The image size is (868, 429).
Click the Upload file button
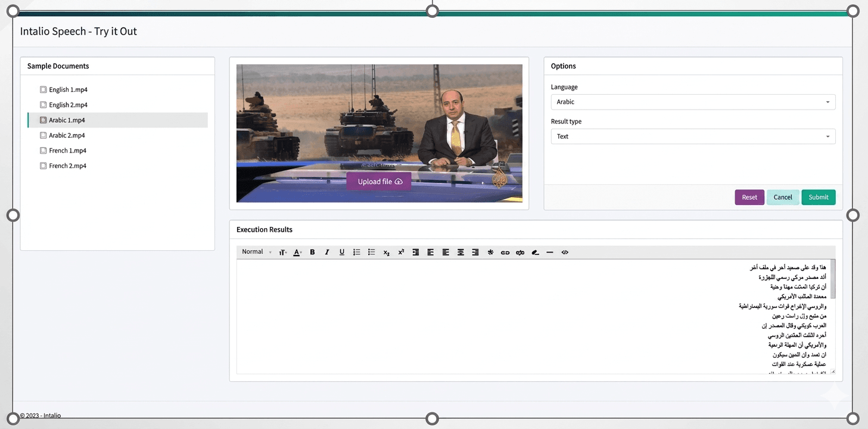point(379,182)
